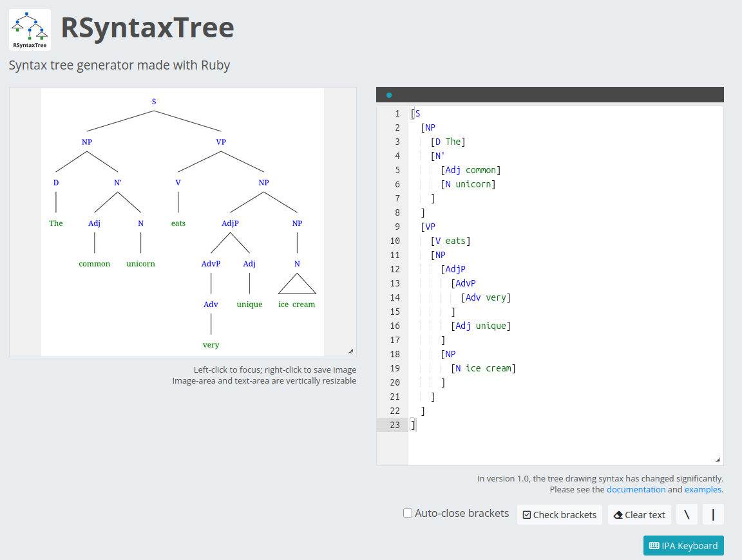Open the examples link

tap(703, 489)
